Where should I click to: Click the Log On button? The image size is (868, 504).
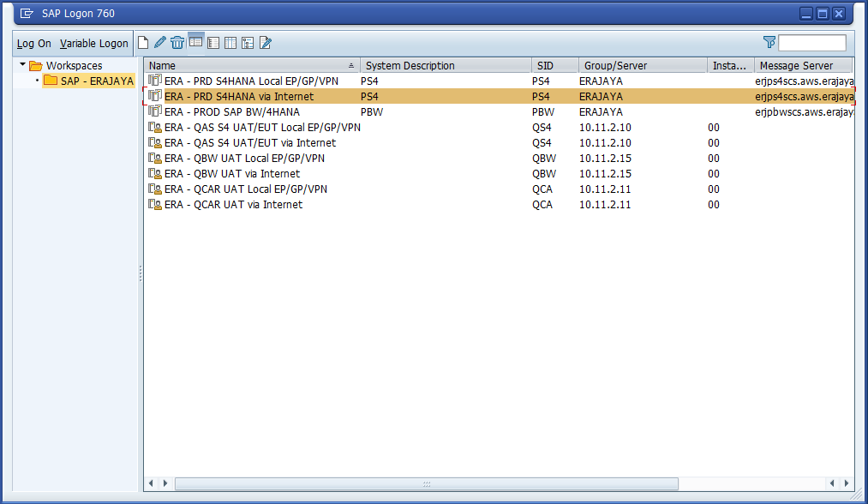(x=34, y=44)
